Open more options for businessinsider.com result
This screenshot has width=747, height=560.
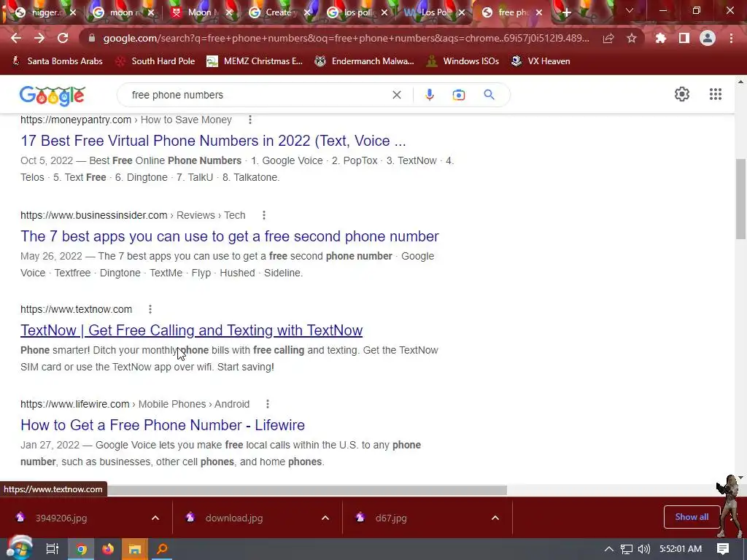pyautogui.click(x=264, y=215)
